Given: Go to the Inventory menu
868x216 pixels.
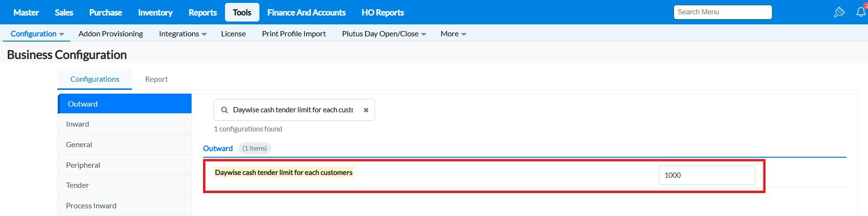Looking at the screenshot, I should [x=155, y=12].
